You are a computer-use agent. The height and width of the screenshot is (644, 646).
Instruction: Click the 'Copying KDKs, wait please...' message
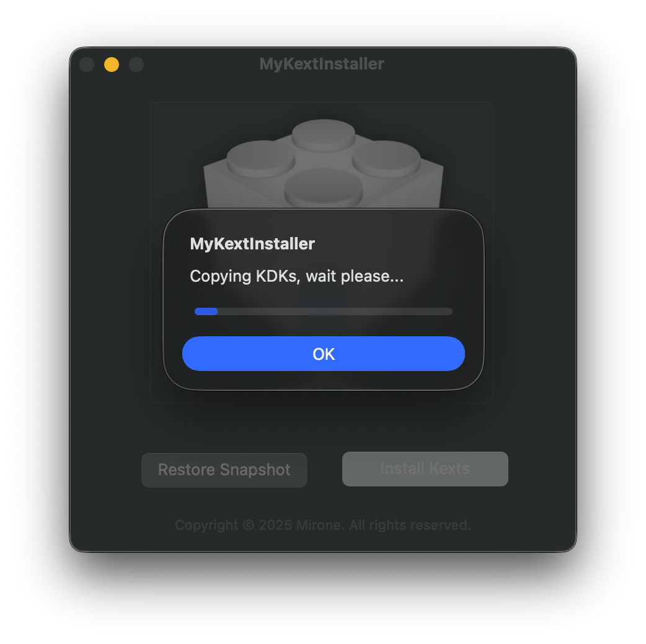pos(296,276)
